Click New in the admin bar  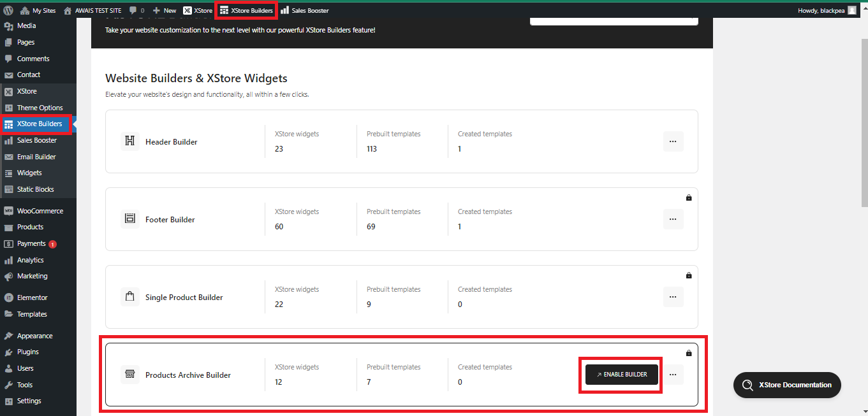(165, 10)
